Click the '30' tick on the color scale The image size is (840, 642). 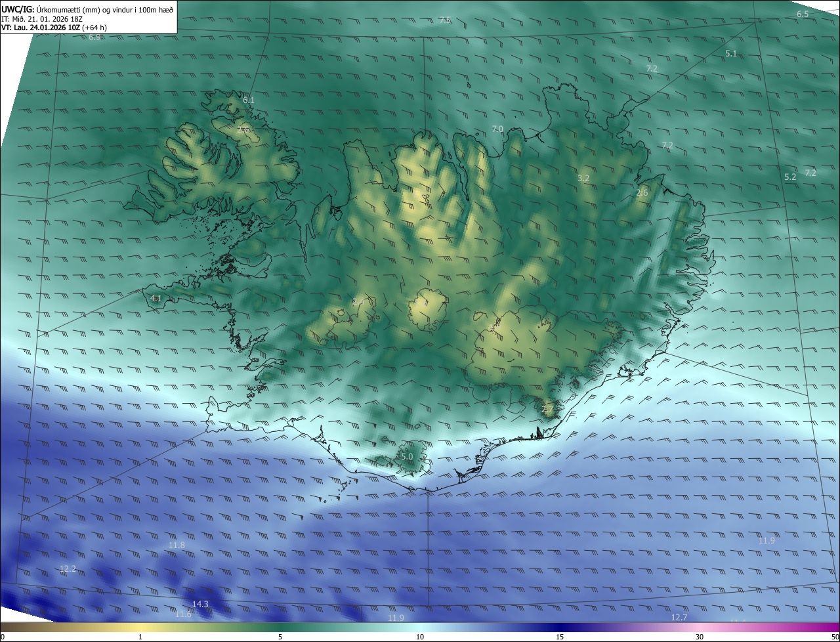[700, 637]
